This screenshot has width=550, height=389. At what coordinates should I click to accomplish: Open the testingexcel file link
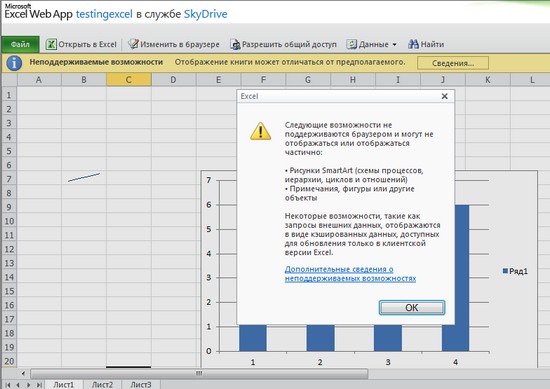coord(104,14)
